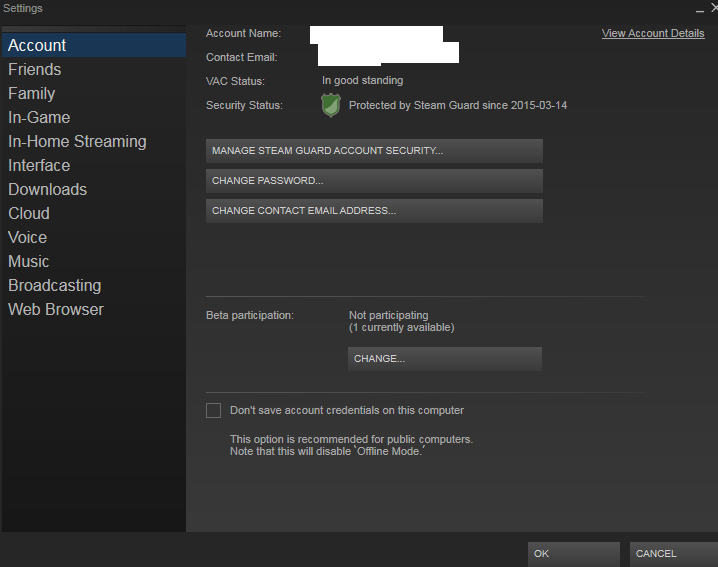
Task: Cancel the Settings dialog
Action: [x=673, y=554]
